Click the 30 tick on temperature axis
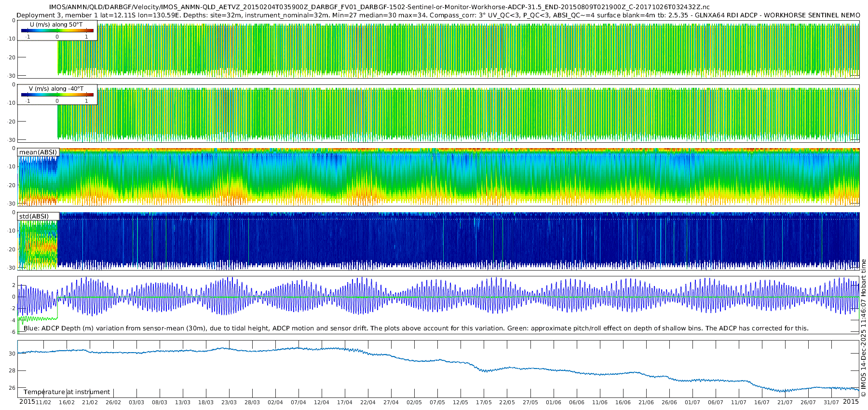This screenshot has height=410, width=868. [x=13, y=354]
